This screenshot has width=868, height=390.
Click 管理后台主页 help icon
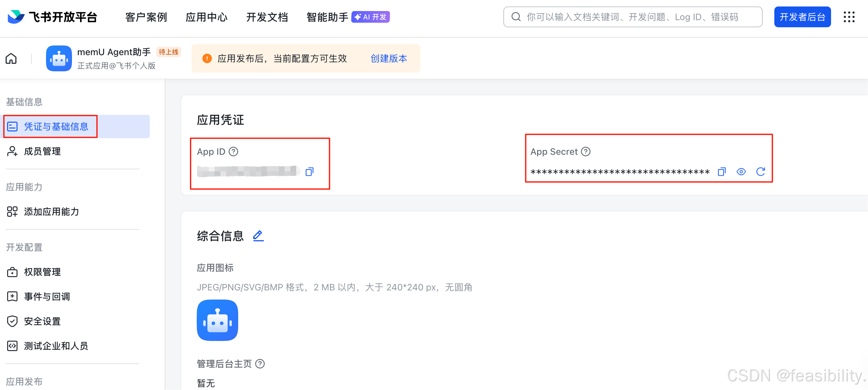tap(260, 364)
